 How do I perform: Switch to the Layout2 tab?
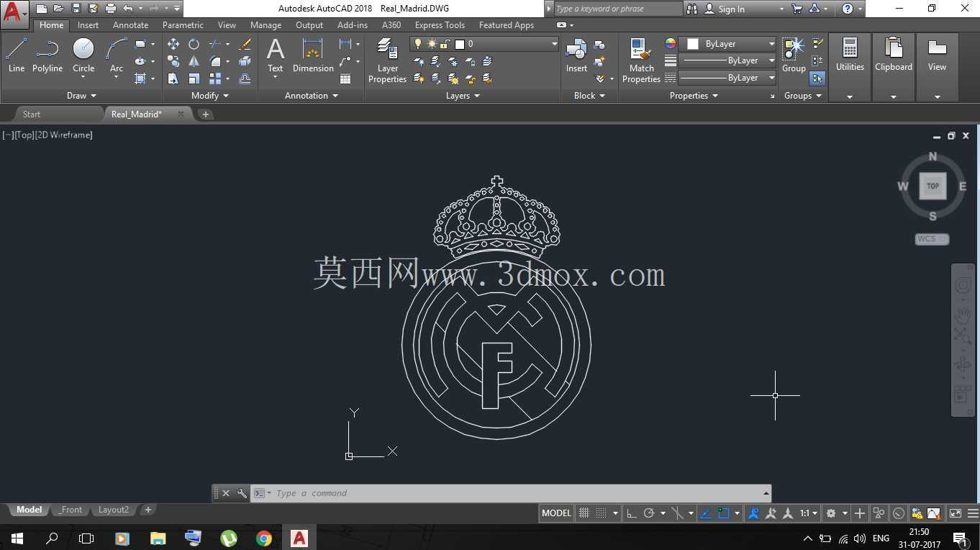point(114,510)
